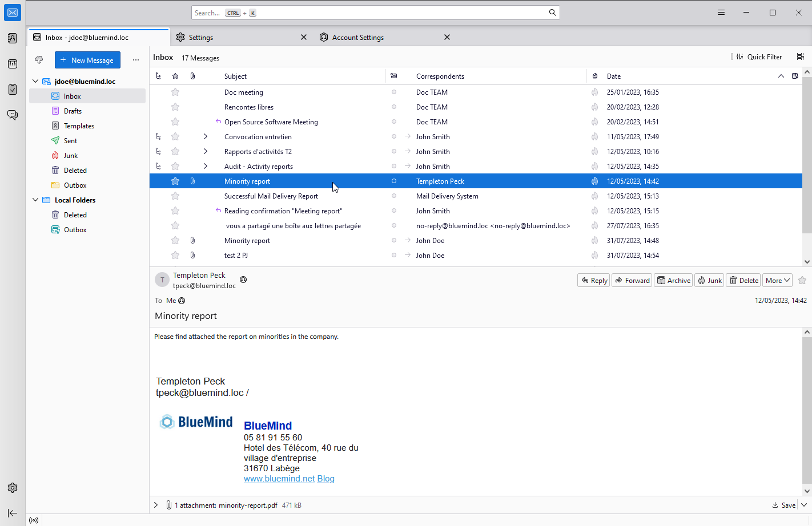The height and width of the screenshot is (526, 812).
Task: Click the message list vertical scrollbar
Action: tap(807, 154)
